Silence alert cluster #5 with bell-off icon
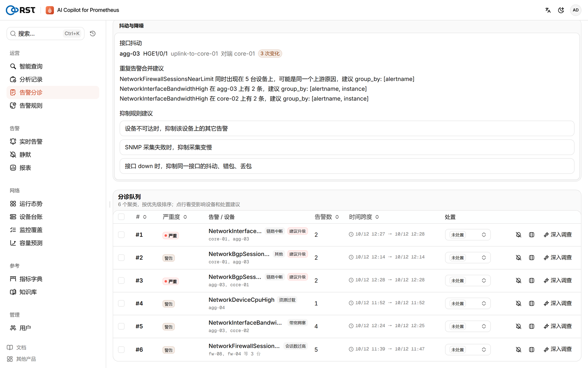The image size is (588, 368). (x=518, y=326)
